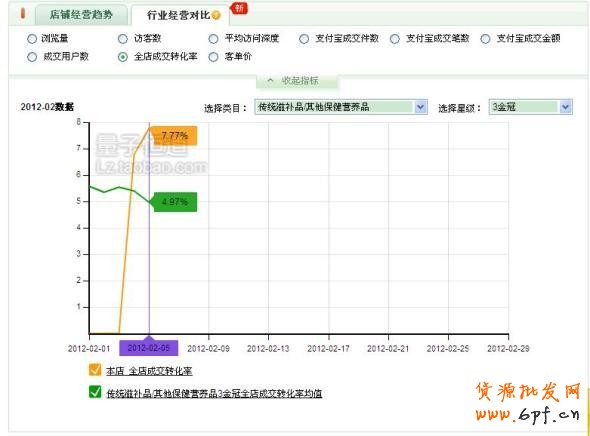590x436 pixels.
Task: Click the yellow coin icon on 行业经营对比 tab
Action: tap(216, 15)
